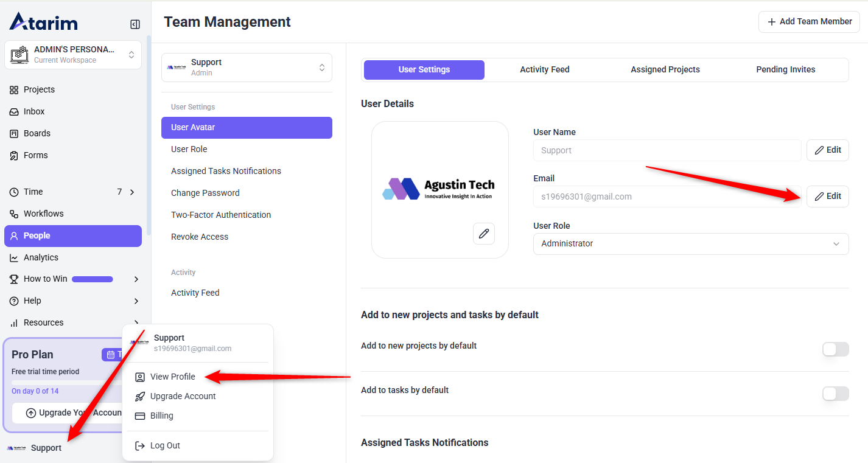Click the User Name input field

click(x=667, y=150)
